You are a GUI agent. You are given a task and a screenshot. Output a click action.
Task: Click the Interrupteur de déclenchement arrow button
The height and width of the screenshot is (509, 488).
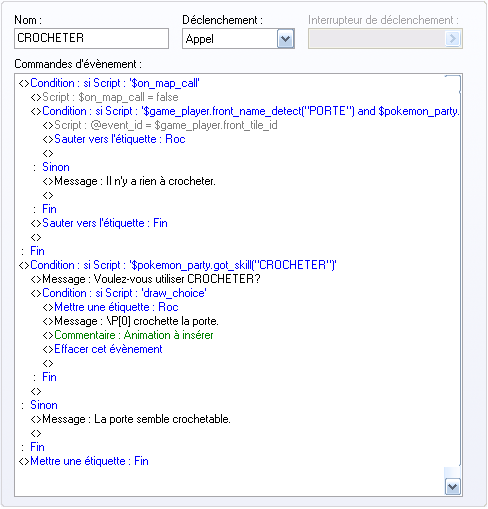pyautogui.click(x=453, y=39)
